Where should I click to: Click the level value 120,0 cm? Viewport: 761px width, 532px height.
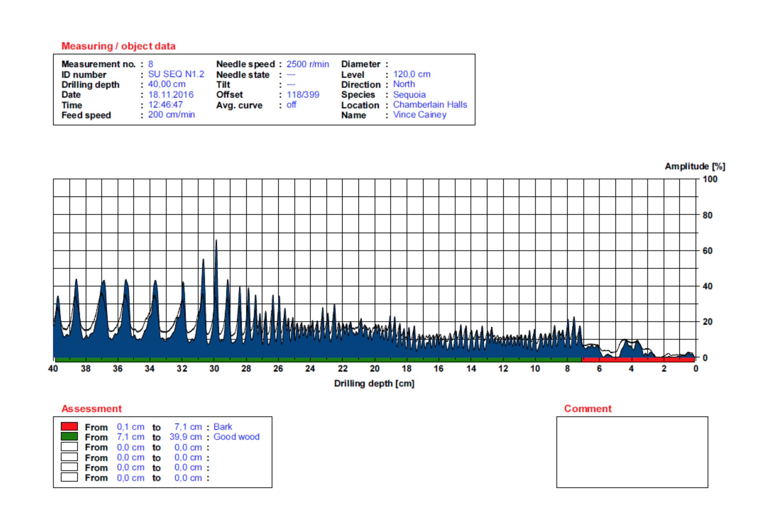412,74
